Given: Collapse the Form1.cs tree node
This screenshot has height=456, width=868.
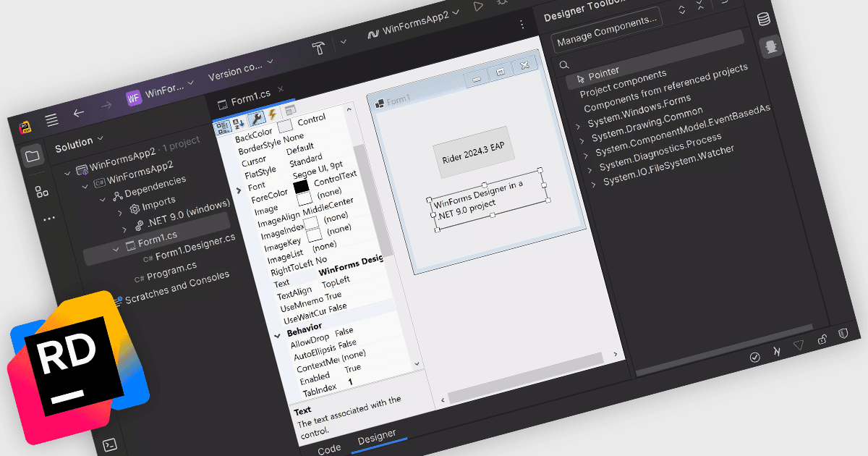Looking at the screenshot, I should pyautogui.click(x=115, y=250).
